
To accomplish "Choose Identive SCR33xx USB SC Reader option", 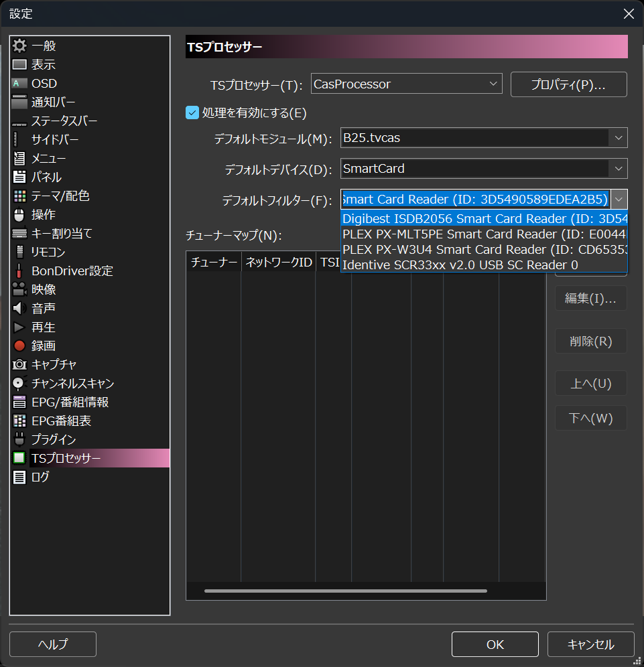I will point(485,265).
